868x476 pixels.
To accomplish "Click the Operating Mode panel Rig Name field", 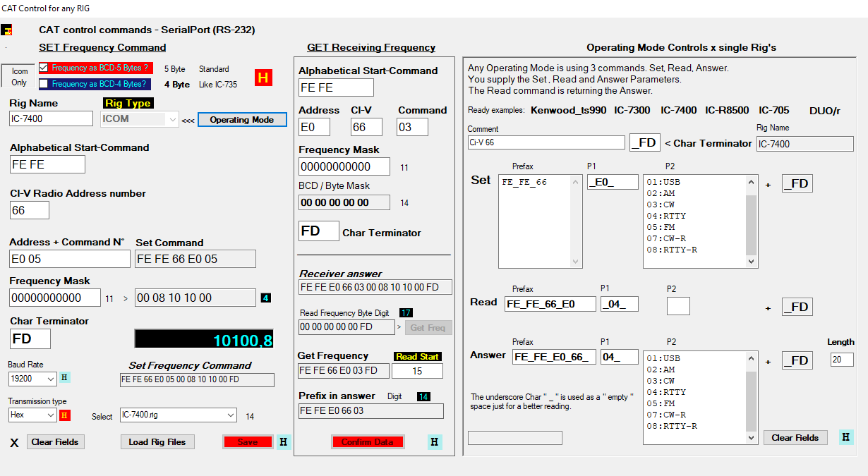I will pyautogui.click(x=805, y=144).
